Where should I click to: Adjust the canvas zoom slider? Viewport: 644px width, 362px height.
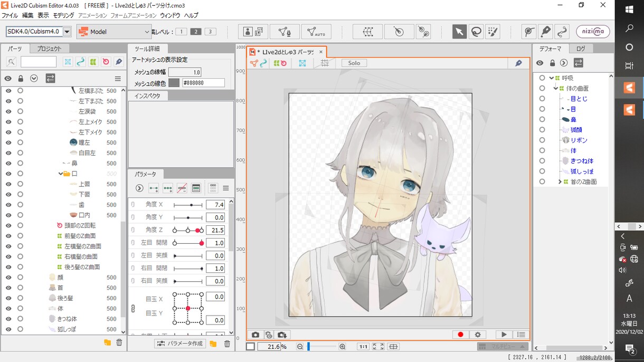tap(321, 347)
